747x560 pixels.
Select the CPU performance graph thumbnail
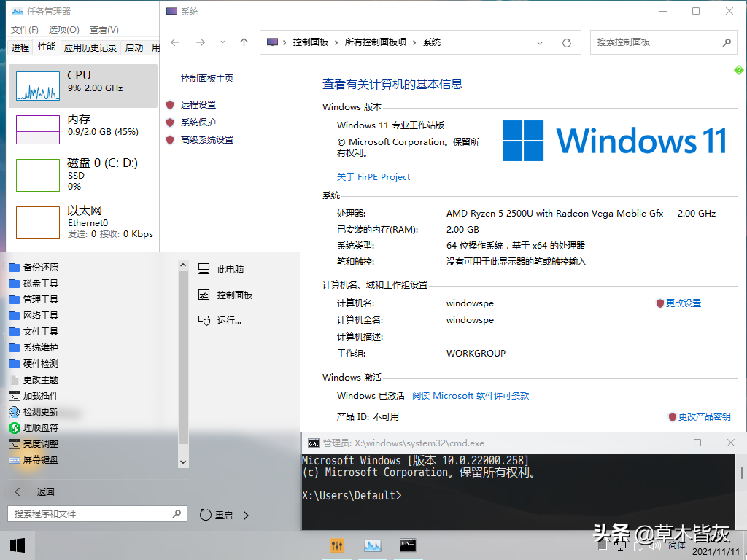click(x=38, y=86)
